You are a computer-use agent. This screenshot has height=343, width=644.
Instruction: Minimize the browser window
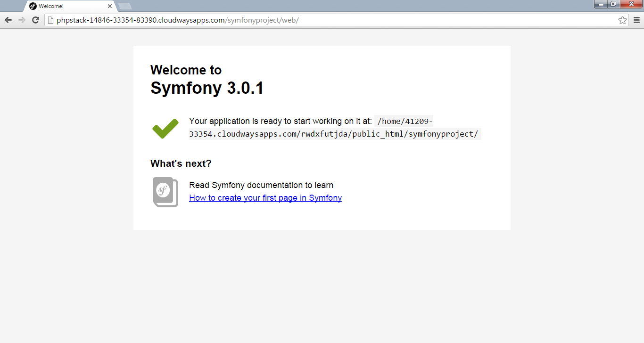click(x=601, y=4)
